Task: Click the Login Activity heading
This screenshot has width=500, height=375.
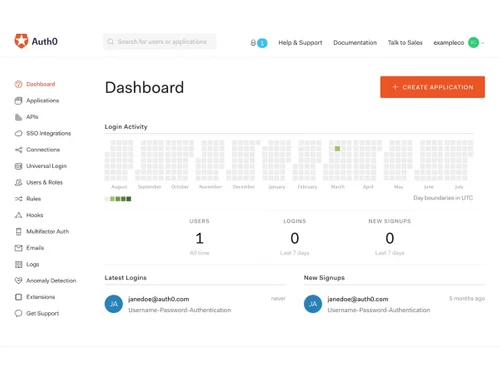Action: (x=126, y=127)
